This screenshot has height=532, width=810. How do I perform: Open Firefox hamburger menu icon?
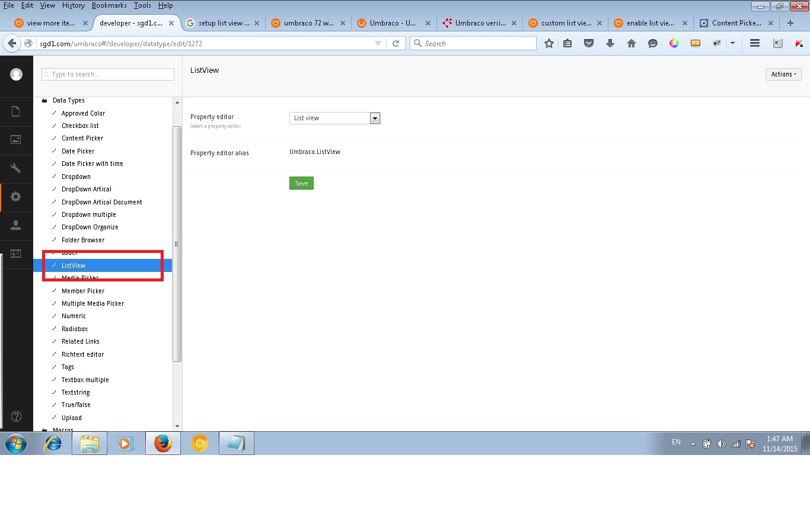(755, 43)
